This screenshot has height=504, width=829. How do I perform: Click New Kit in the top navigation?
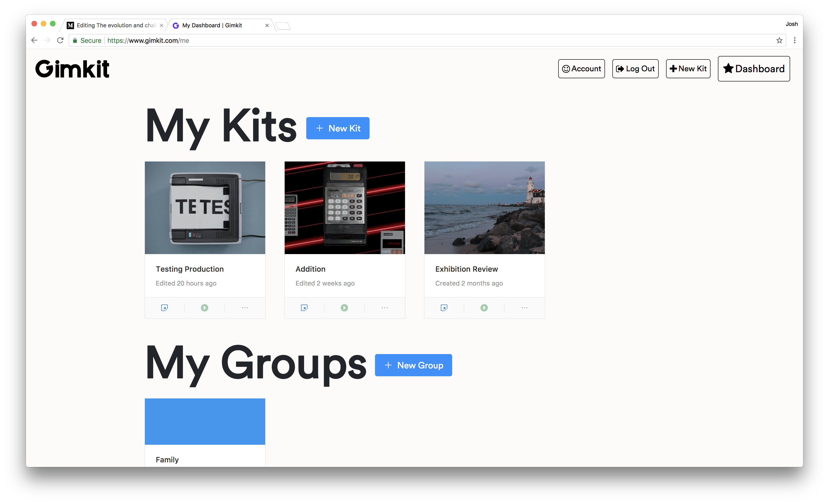(688, 69)
